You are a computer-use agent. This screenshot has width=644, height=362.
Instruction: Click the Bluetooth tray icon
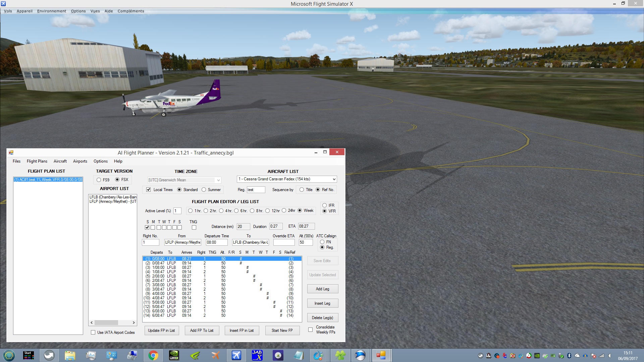[569, 356]
